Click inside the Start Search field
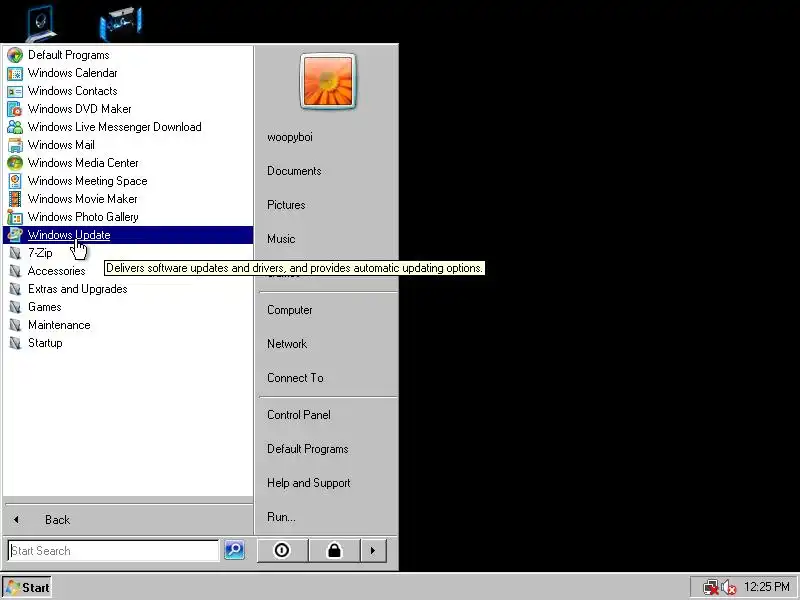800x600 pixels. pyautogui.click(x=114, y=551)
